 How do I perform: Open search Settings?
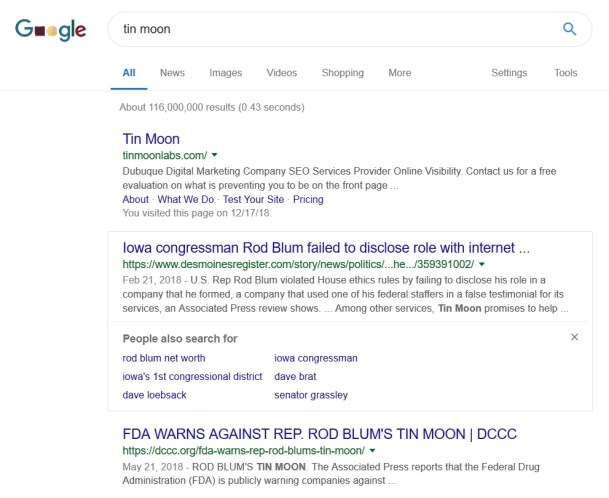pyautogui.click(x=509, y=73)
